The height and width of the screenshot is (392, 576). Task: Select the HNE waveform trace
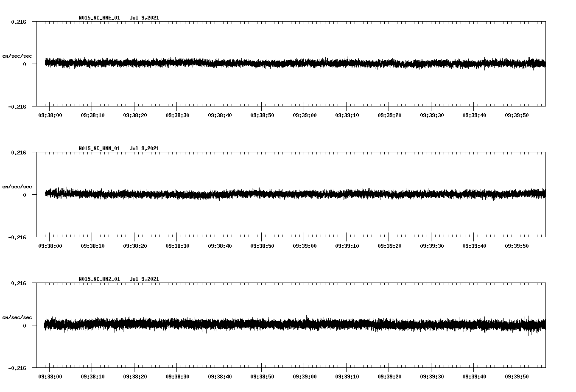[x=254, y=64]
